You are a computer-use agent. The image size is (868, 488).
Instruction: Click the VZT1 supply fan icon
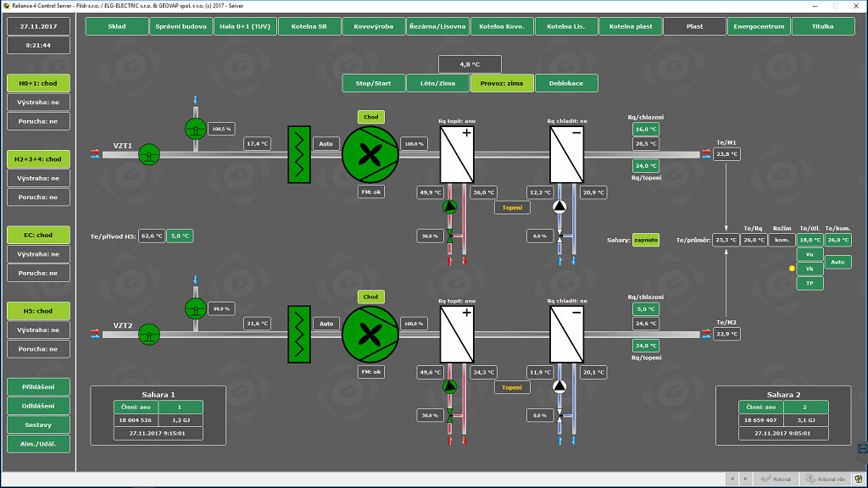[370, 154]
